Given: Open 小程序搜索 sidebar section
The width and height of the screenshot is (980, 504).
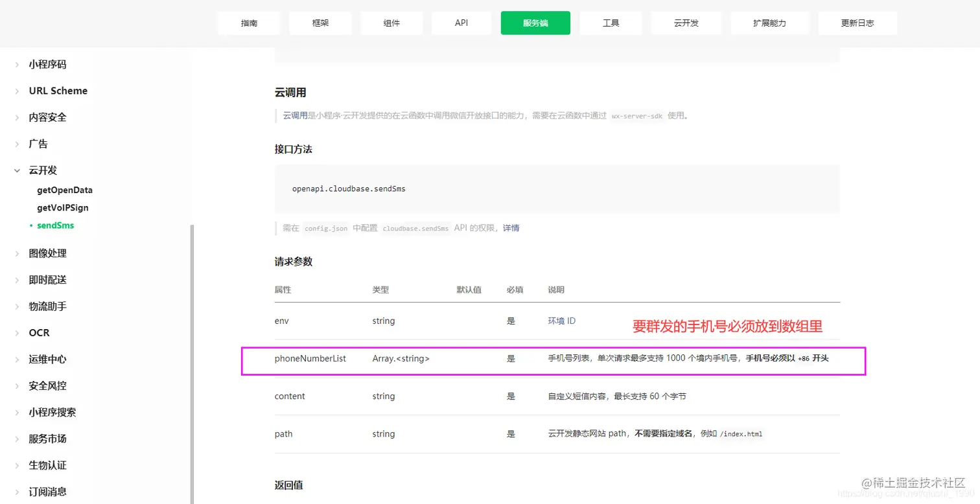Looking at the screenshot, I should point(52,413).
